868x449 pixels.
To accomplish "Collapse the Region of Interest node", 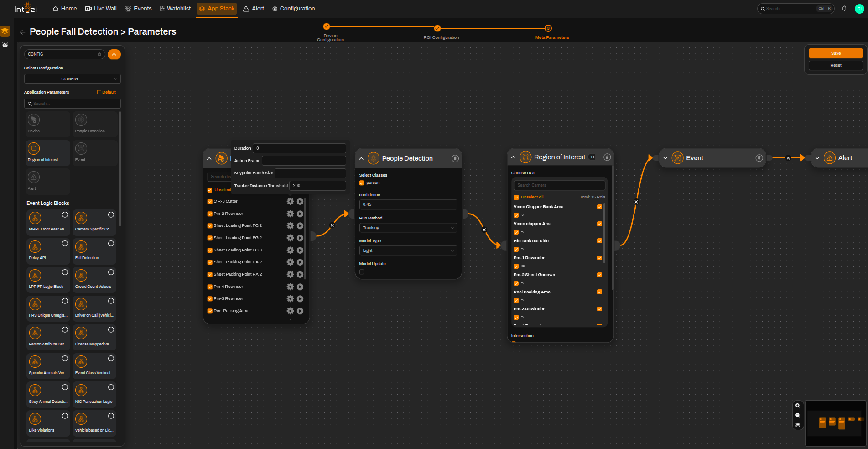I will pyautogui.click(x=513, y=157).
